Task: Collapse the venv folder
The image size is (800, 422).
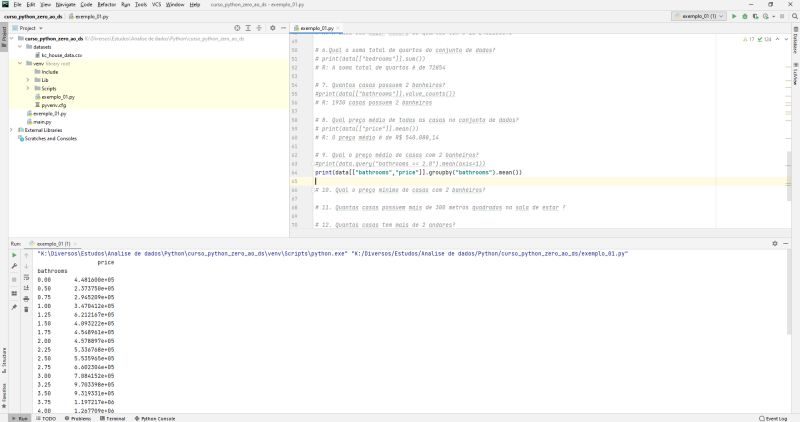Action: tap(20, 64)
